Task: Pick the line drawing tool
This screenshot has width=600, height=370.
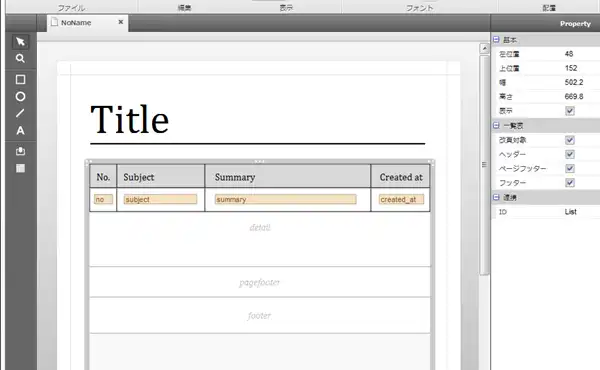Action: [20, 113]
